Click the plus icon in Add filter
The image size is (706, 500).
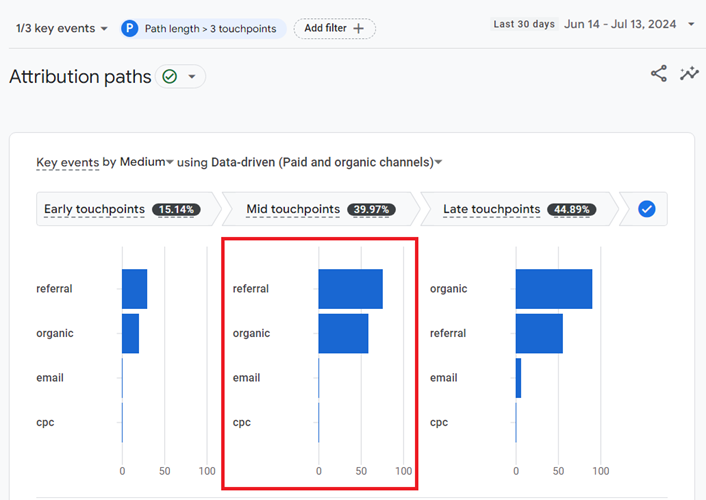point(358,29)
